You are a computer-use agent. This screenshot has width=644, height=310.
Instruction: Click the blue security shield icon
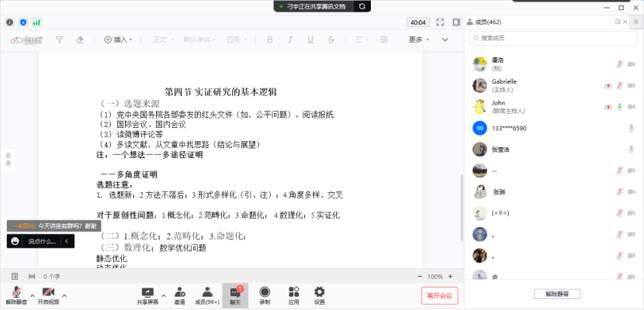click(x=23, y=22)
